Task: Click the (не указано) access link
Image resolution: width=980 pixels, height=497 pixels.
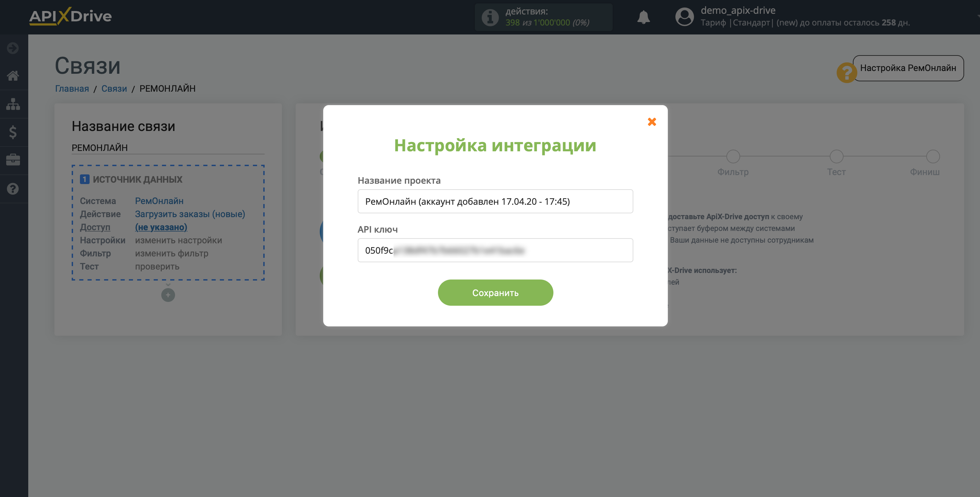Action: coord(161,227)
